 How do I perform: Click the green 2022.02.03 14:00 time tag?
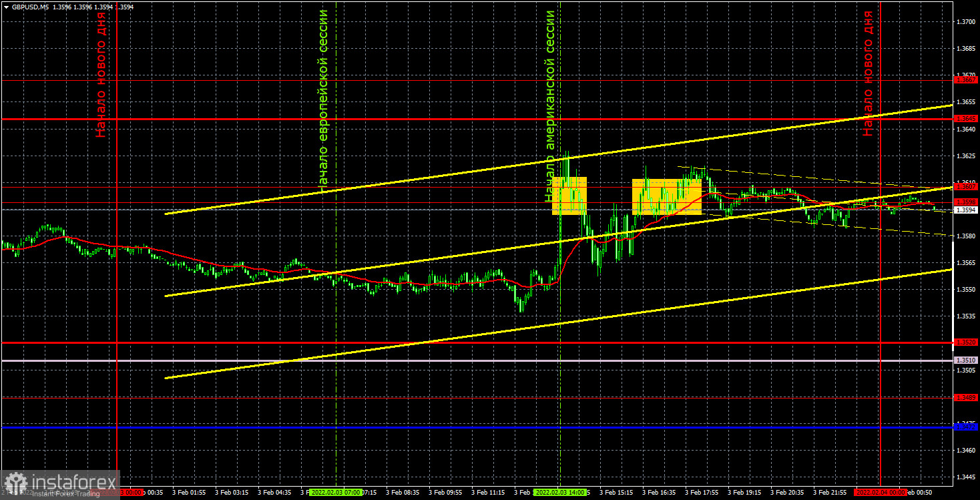[x=561, y=493]
